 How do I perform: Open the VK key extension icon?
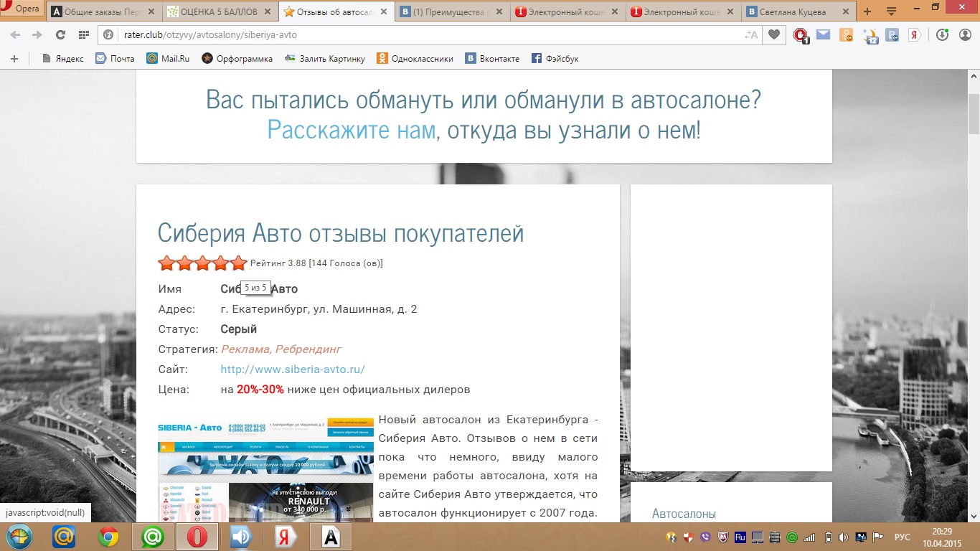coord(892,34)
